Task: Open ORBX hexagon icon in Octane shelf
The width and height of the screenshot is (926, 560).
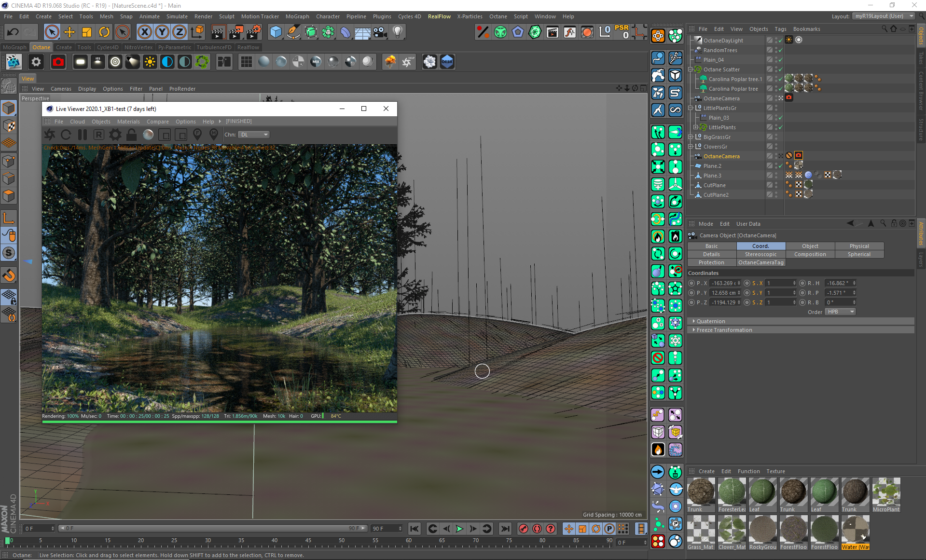Action: tap(447, 62)
